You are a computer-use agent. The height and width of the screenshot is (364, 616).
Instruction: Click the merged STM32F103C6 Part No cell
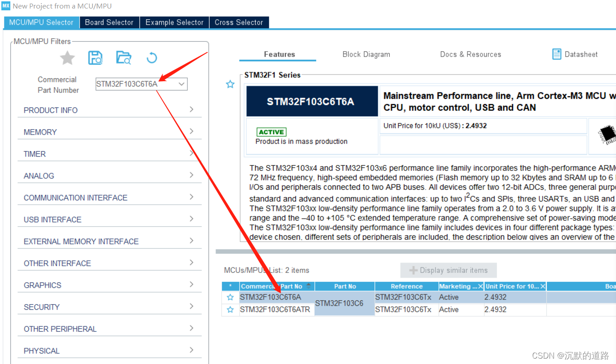point(345,303)
